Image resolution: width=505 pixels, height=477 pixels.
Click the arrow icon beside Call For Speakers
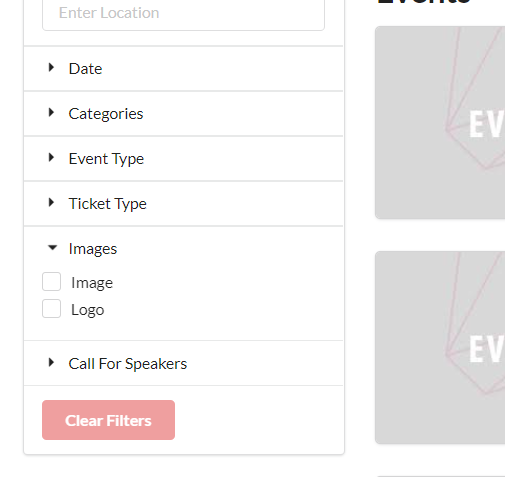pos(51,363)
